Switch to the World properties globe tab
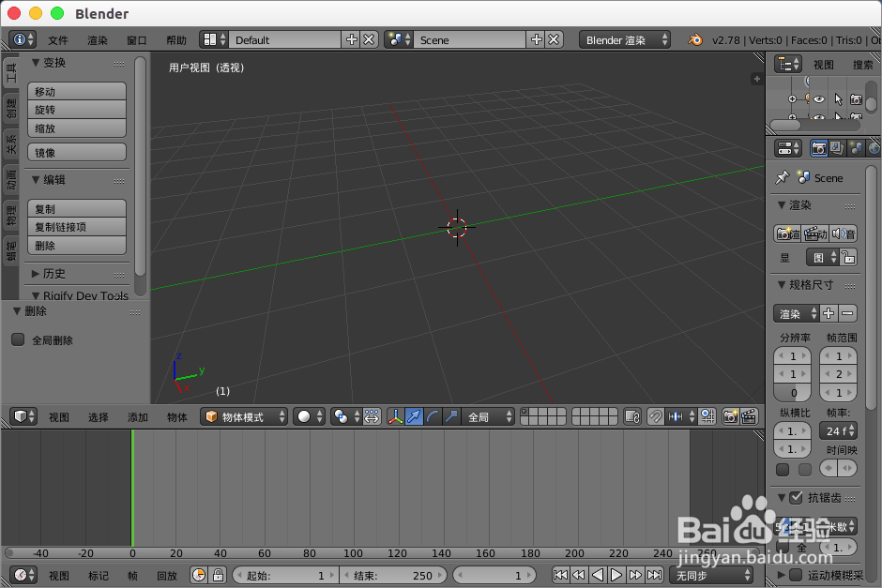Image resolution: width=882 pixels, height=588 pixels. point(874,147)
